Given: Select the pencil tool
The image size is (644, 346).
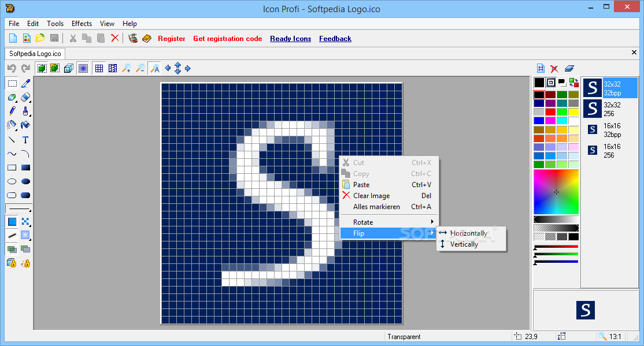Looking at the screenshot, I should 12,111.
